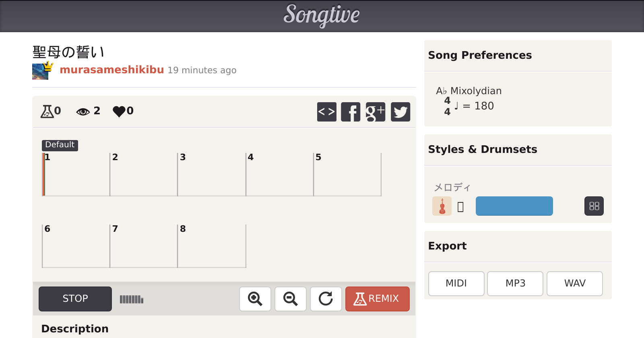Screen dimensions: 644x338
Task: Open the drum pad grid icon
Action: 594,206
